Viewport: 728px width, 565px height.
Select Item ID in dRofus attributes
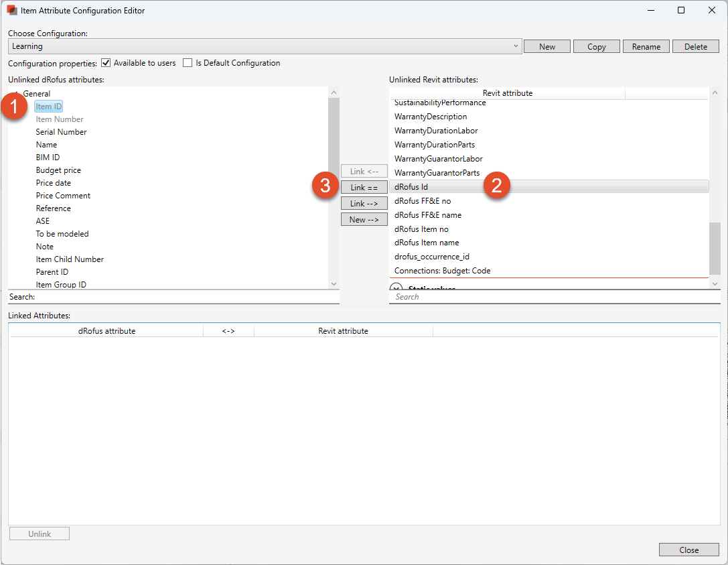(x=49, y=107)
